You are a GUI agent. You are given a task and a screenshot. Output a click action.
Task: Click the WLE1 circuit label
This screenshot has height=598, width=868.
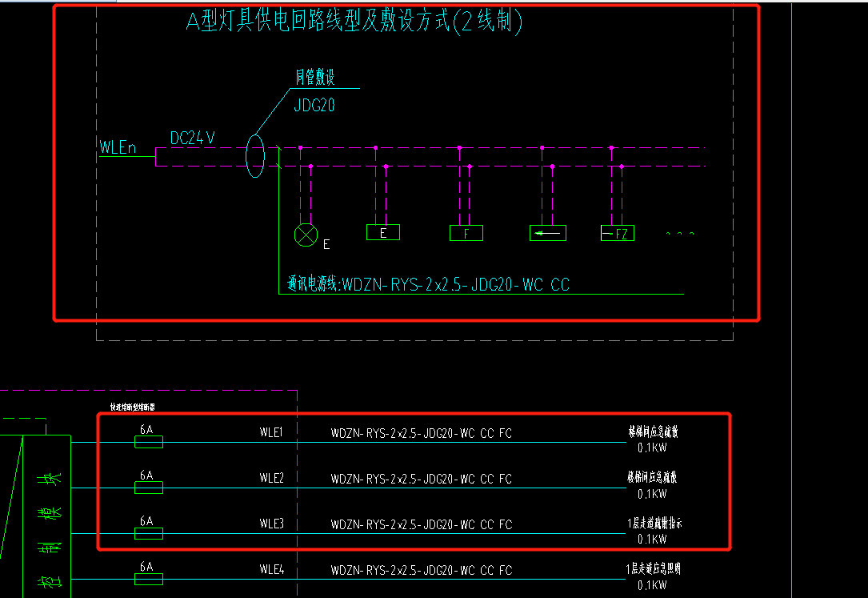tap(271, 432)
